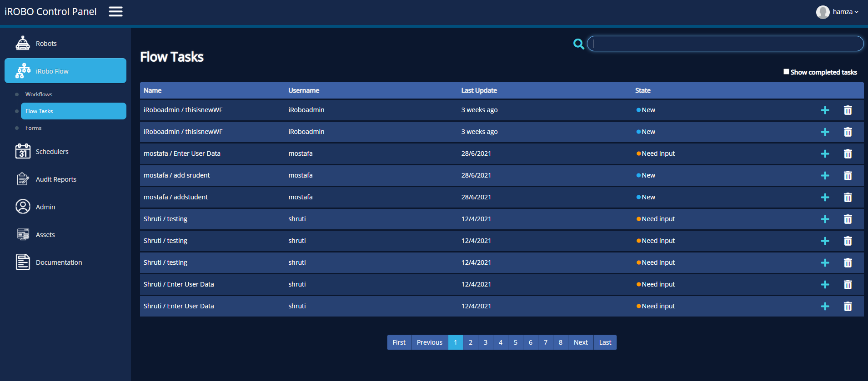868x381 pixels.
Task: Select the Forms submenu item
Action: (x=33, y=128)
